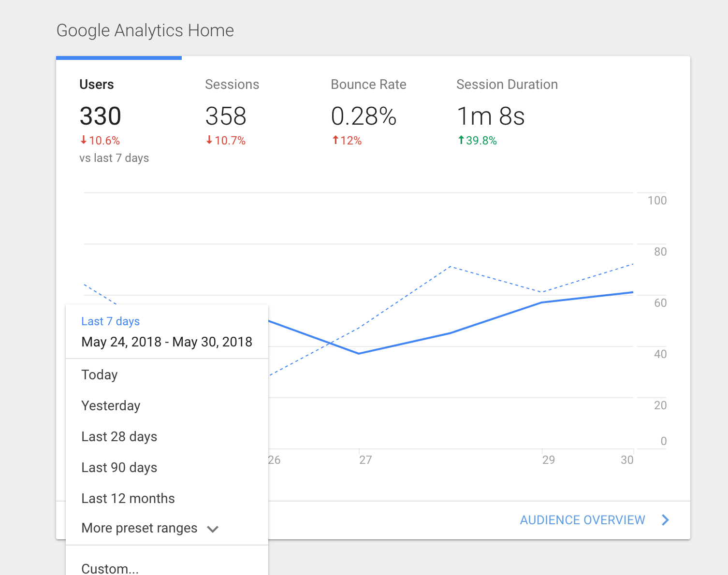This screenshot has height=575, width=728.
Task: Click the 12% bounce rate increase indicator
Action: [347, 141]
